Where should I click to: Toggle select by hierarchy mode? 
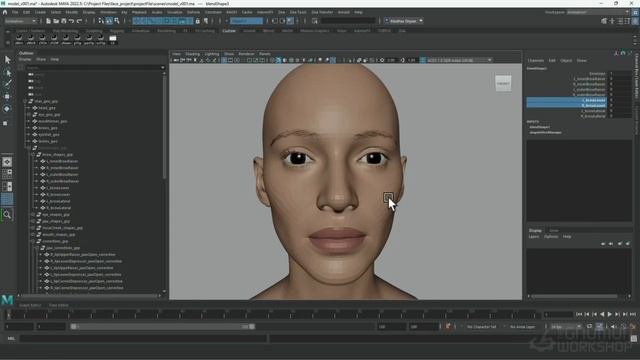[x=101, y=21]
